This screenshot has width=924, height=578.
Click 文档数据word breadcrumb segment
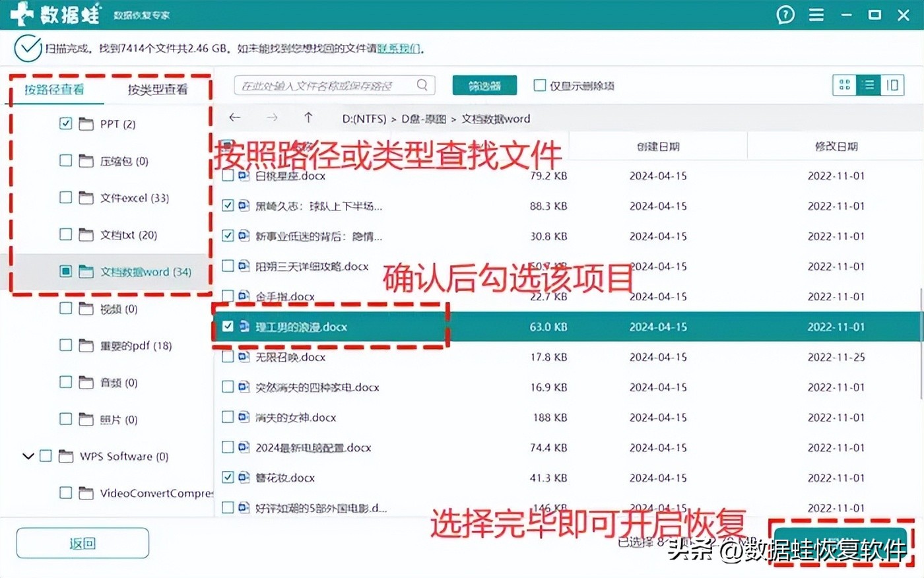pos(496,119)
